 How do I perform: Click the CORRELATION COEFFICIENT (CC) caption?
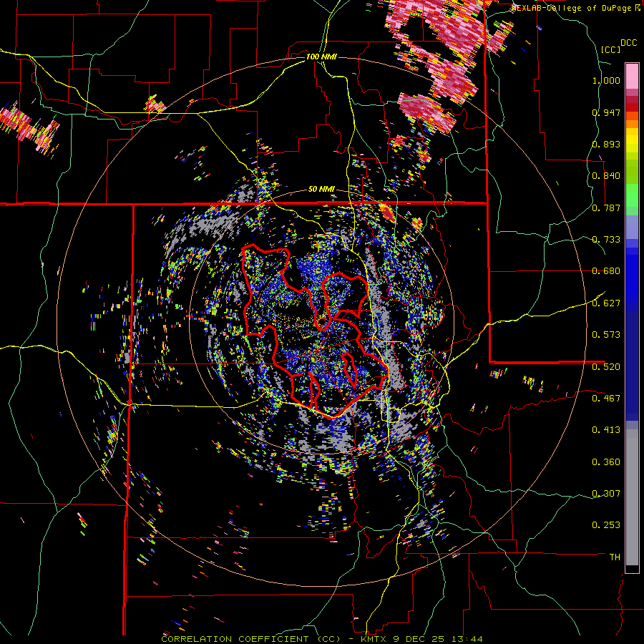tap(250, 639)
